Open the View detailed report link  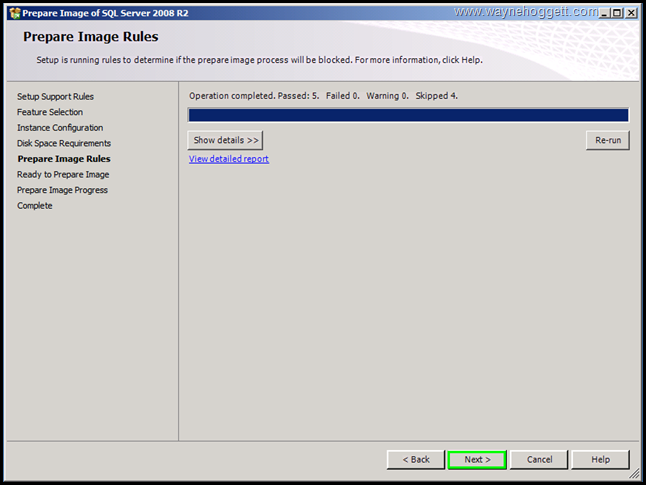pos(229,159)
